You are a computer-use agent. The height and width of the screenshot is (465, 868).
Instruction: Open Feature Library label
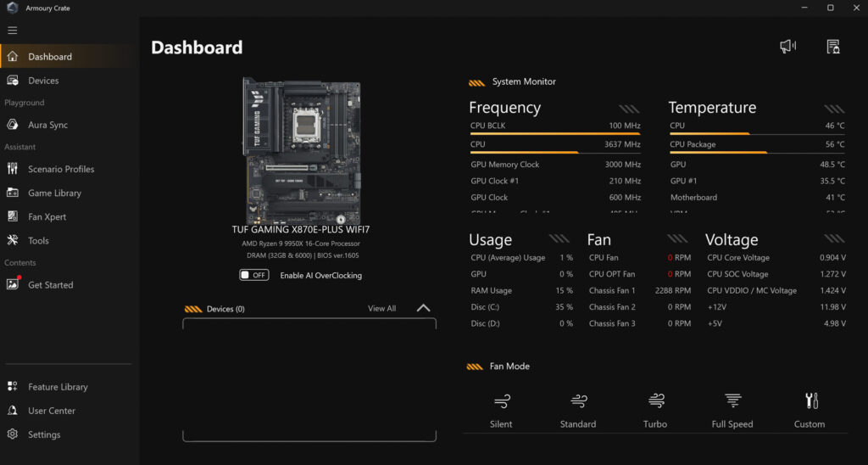pos(58,387)
